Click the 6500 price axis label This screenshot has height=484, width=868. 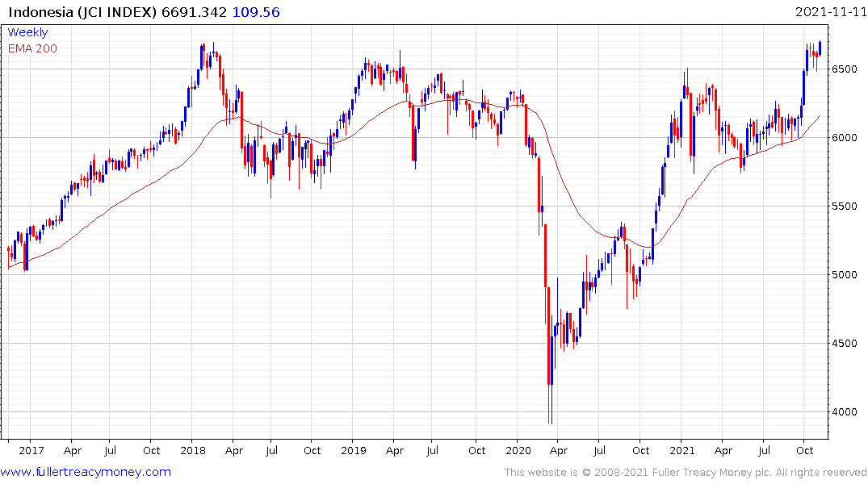845,69
